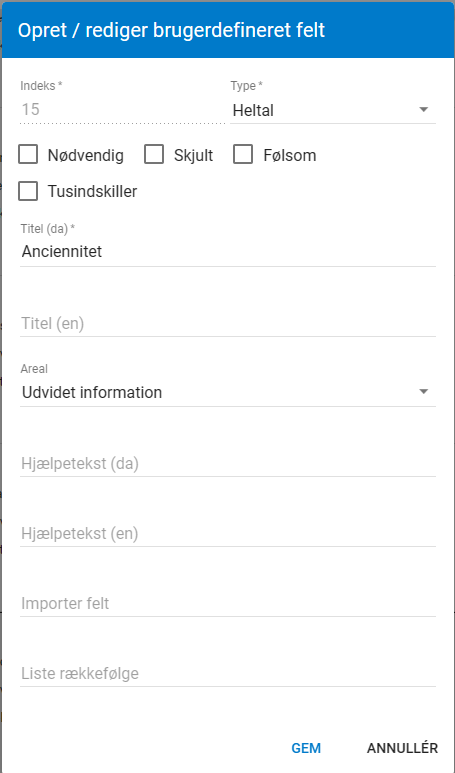Screen dimensions: 455x773
Task: Focus the Liste rækkefølge field
Action: (228, 673)
